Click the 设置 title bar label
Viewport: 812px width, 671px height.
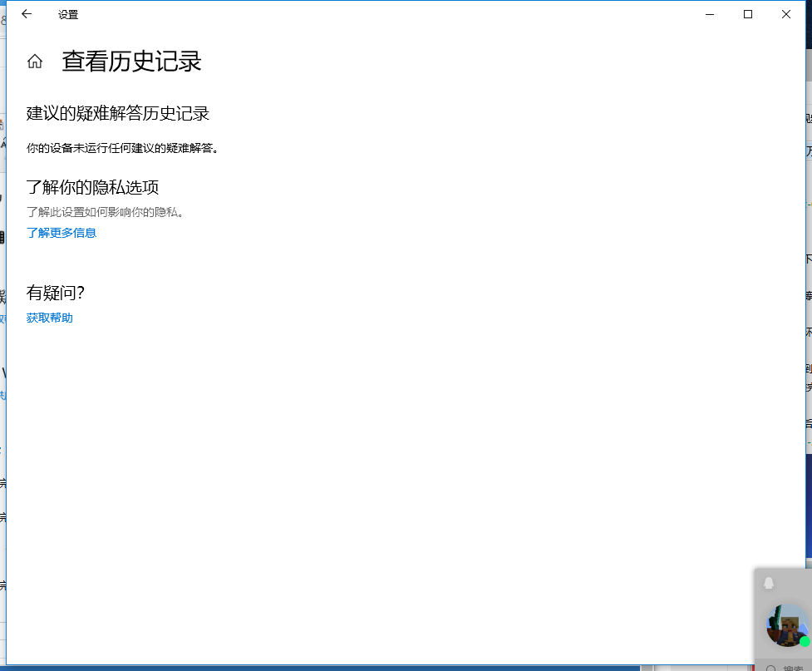point(68,14)
